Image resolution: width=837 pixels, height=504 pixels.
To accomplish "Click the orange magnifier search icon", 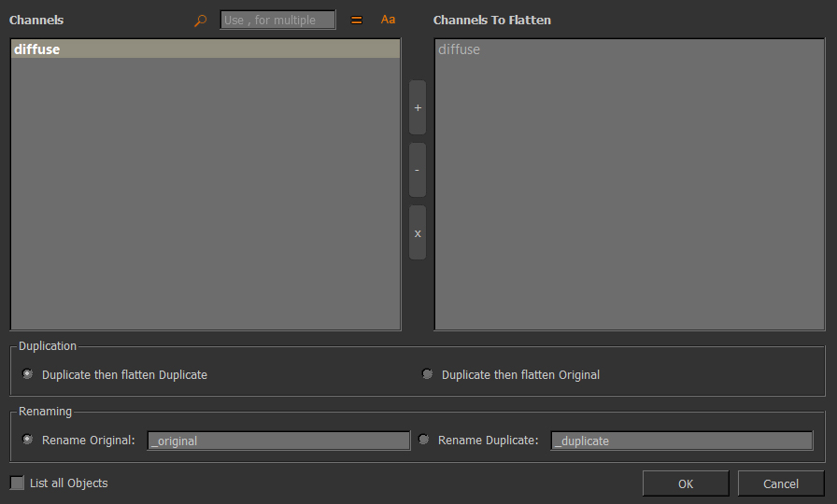I will coord(200,21).
